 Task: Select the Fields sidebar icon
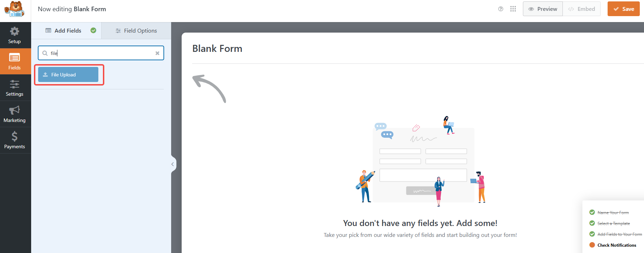[14, 58]
